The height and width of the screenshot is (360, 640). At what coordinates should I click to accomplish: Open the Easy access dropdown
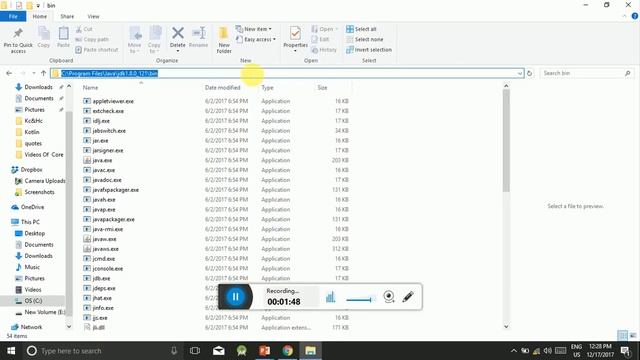(x=256, y=40)
